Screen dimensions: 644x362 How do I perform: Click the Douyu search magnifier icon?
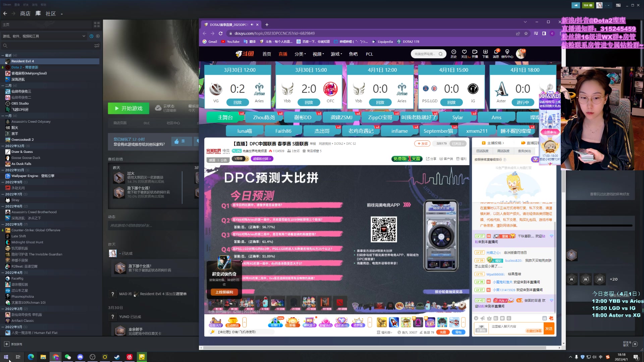tap(440, 54)
